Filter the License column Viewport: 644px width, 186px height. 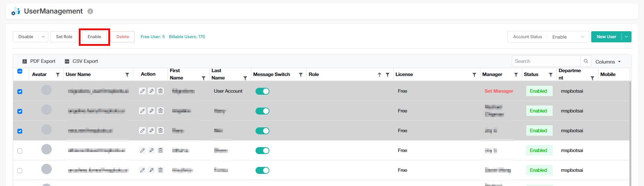pos(474,75)
